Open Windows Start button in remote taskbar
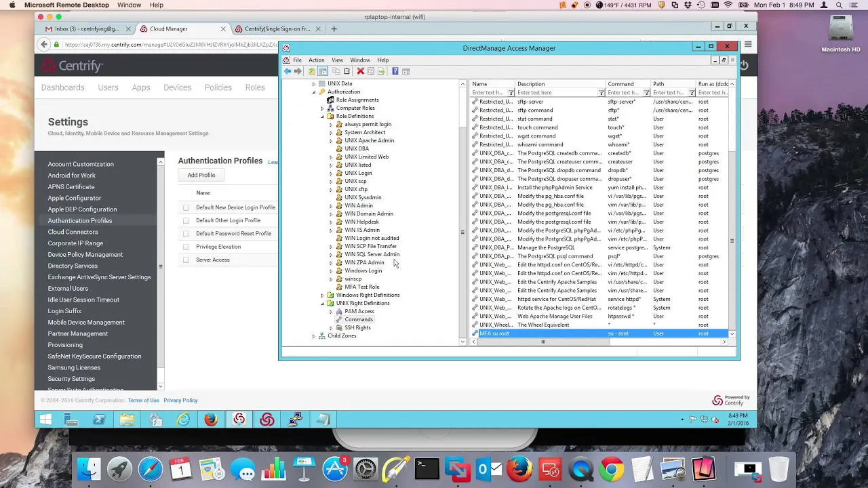The width and height of the screenshot is (868, 488). (45, 420)
